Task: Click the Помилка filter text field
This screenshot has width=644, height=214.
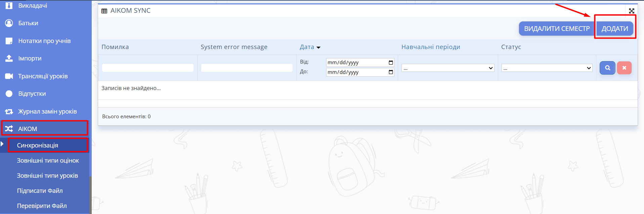Action: 148,68
